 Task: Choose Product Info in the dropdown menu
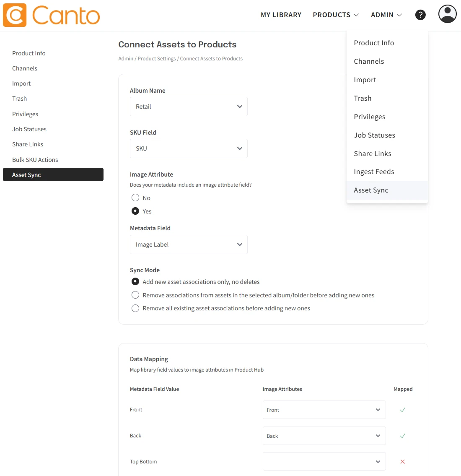(x=387, y=43)
